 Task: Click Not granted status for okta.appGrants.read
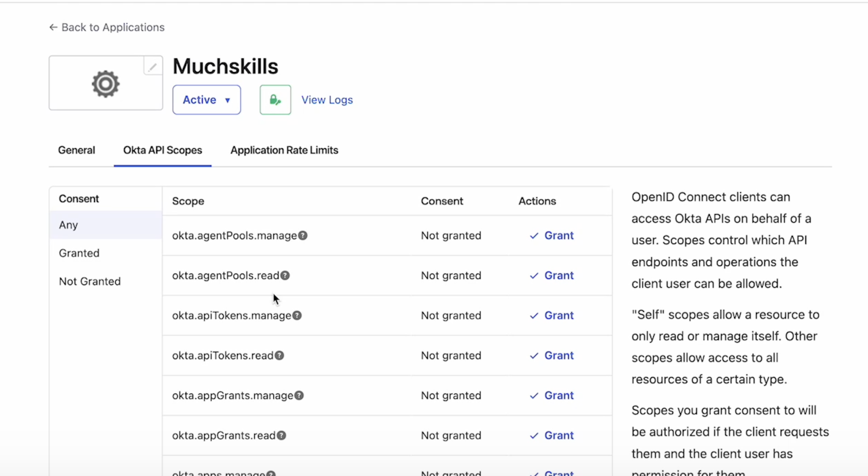(x=451, y=435)
